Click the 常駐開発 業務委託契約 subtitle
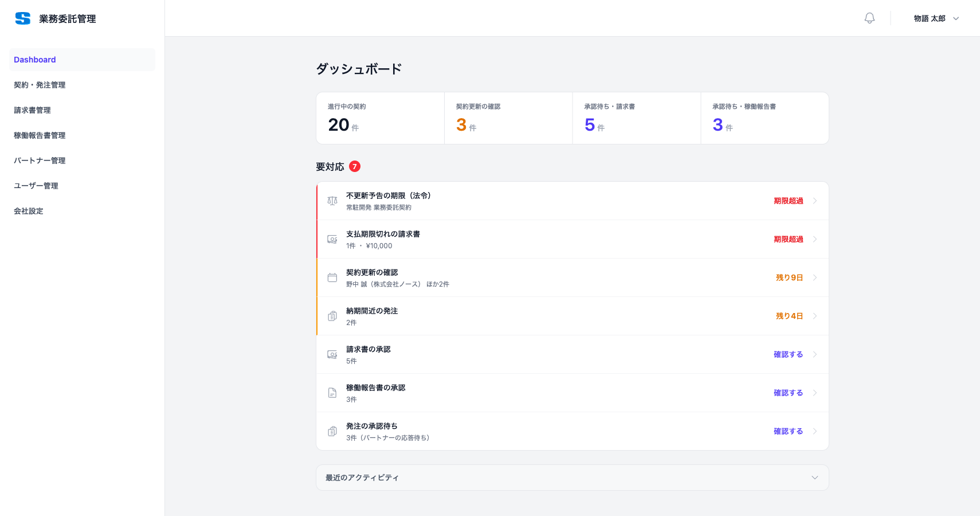The width and height of the screenshot is (980, 516). click(379, 208)
